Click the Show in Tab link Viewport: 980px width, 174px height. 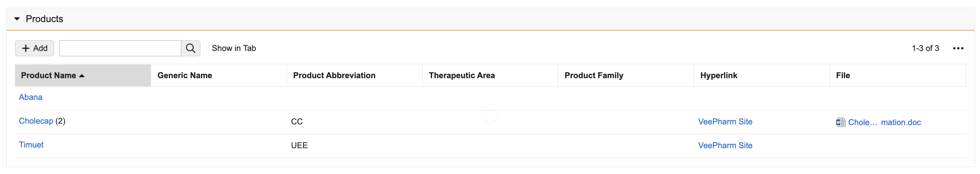tap(233, 48)
